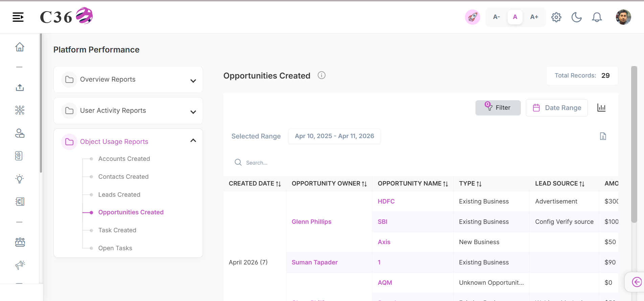Image resolution: width=644 pixels, height=301 pixels.
Task: Open Suman Tapader owner link
Action: pyautogui.click(x=315, y=262)
